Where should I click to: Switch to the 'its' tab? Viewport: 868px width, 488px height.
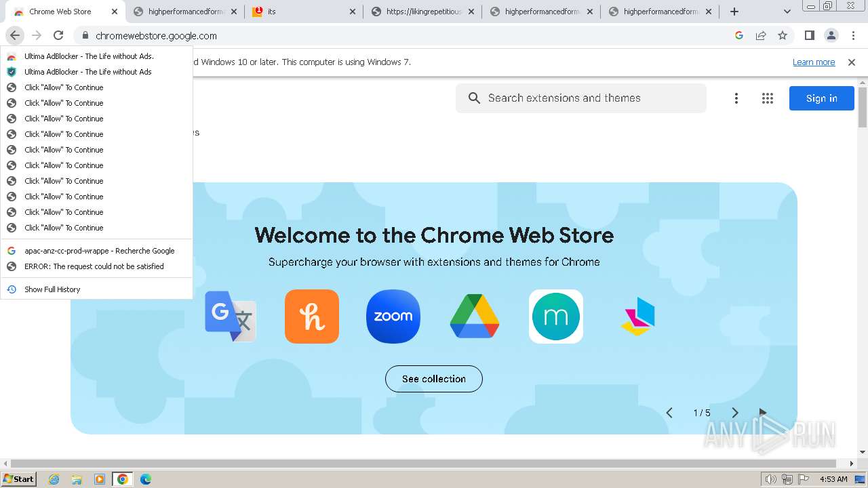point(303,12)
